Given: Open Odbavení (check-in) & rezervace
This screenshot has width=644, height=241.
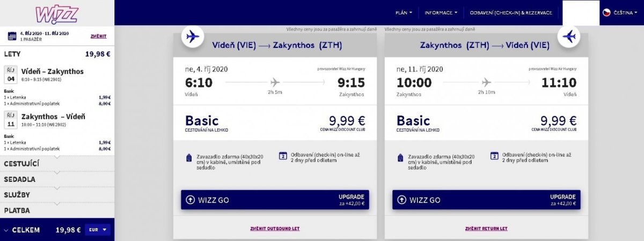Looking at the screenshot, I should click(x=511, y=12).
